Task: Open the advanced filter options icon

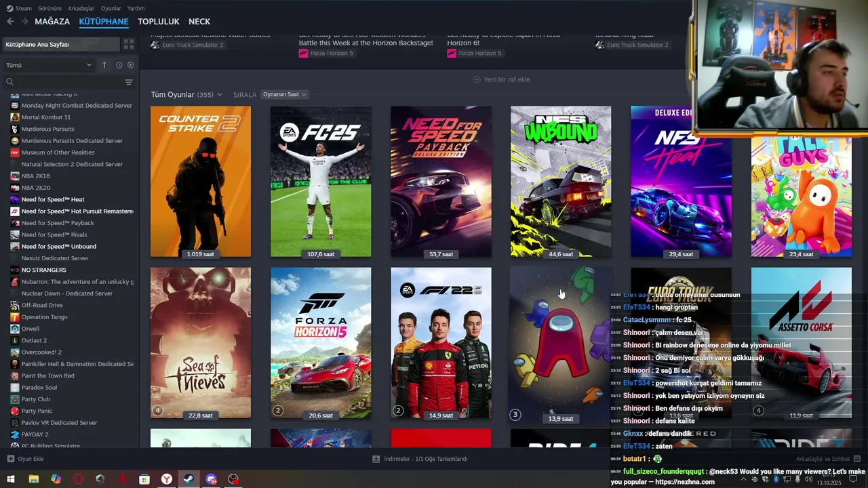Action: (129, 82)
